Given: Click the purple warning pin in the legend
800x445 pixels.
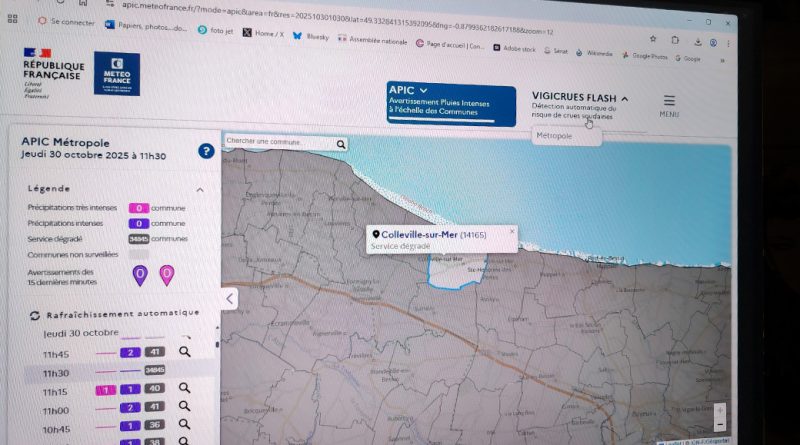Looking at the screenshot, I should (x=140, y=275).
